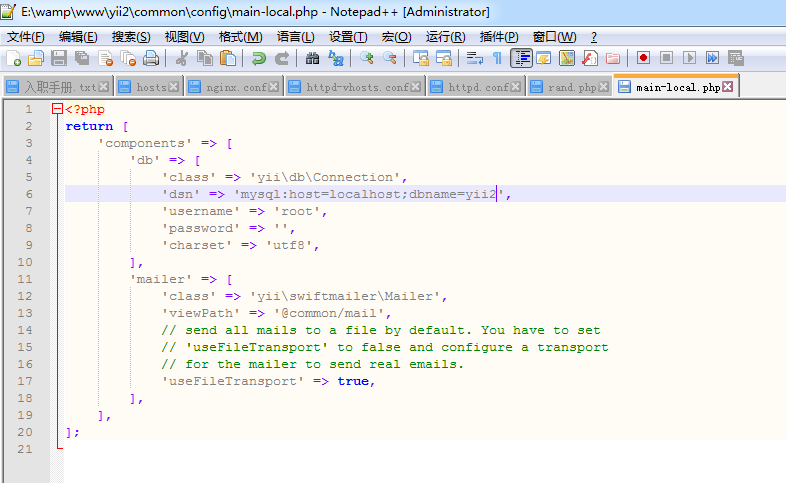Click the Save All toolbar icon
The width and height of the screenshot is (786, 483).
click(x=82, y=58)
